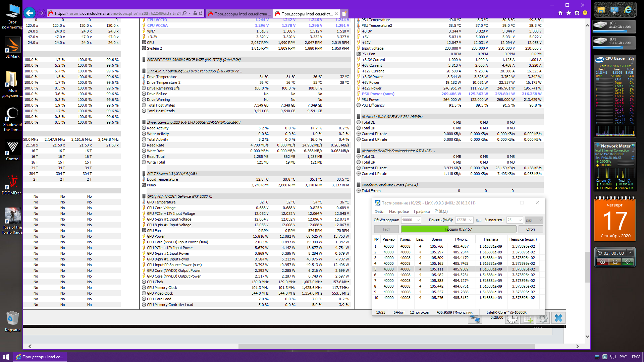
Task: Open the Настройки menu in LinX
Action: (399, 212)
